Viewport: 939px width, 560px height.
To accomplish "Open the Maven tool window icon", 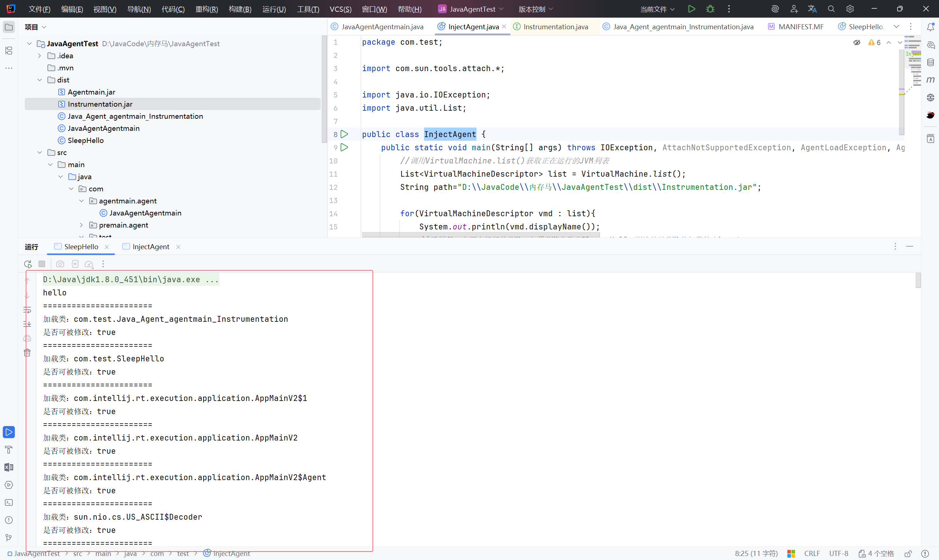I will coord(930,80).
